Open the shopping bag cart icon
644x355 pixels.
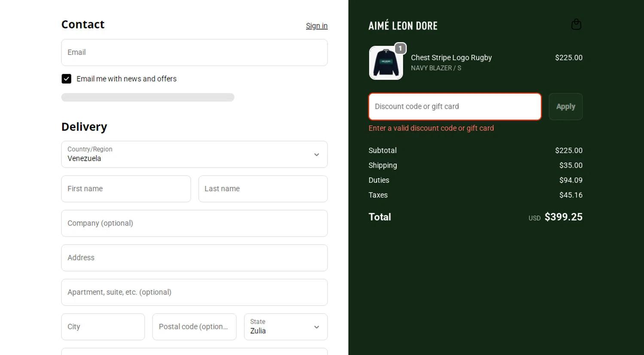576,24
